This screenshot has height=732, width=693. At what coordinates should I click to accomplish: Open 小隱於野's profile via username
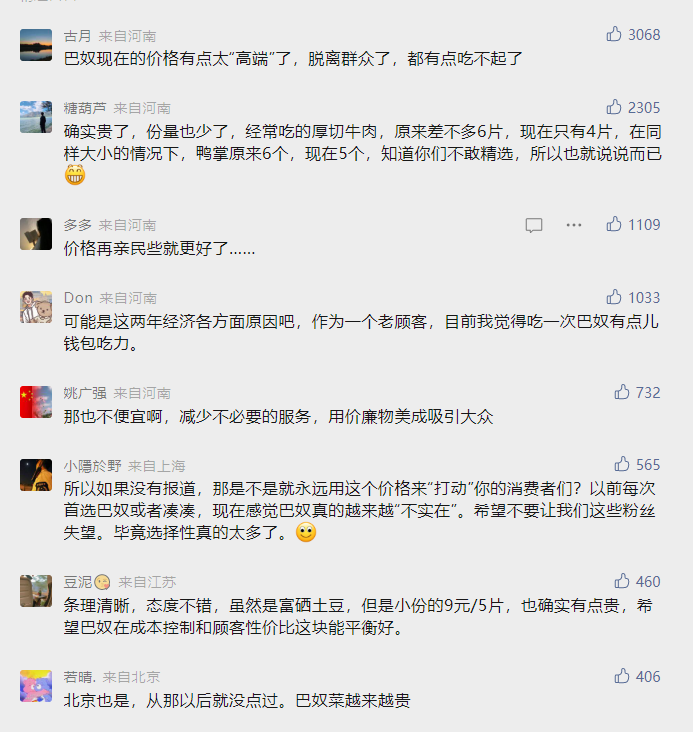pos(92,466)
